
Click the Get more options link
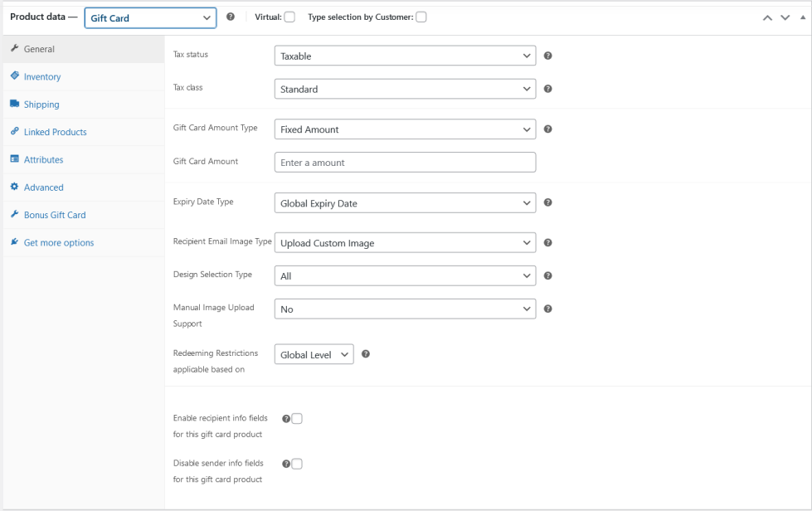coord(59,243)
